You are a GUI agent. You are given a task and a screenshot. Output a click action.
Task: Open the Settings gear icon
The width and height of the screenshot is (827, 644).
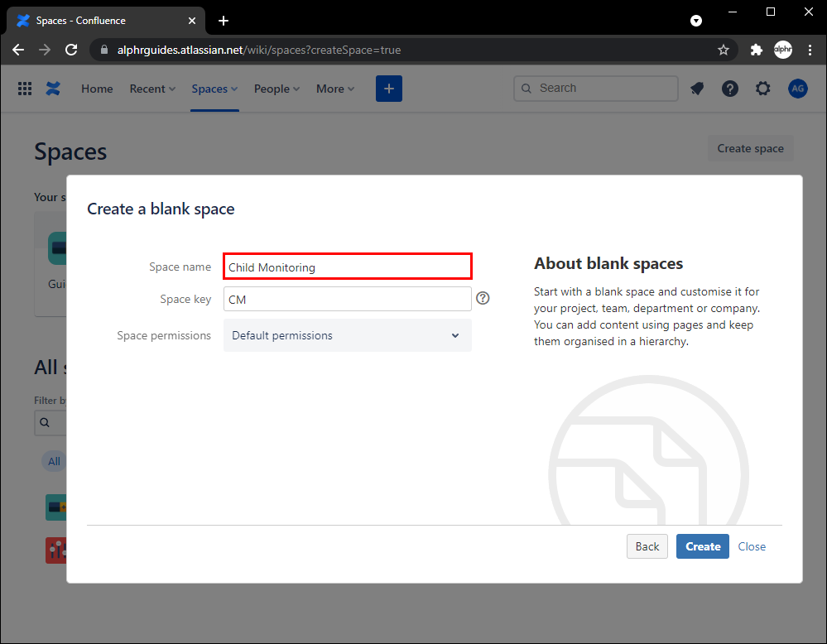coord(762,89)
